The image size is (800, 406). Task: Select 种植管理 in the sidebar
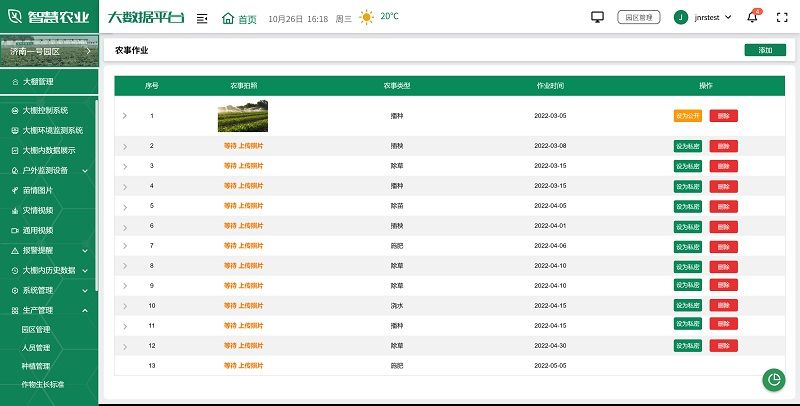(x=36, y=366)
